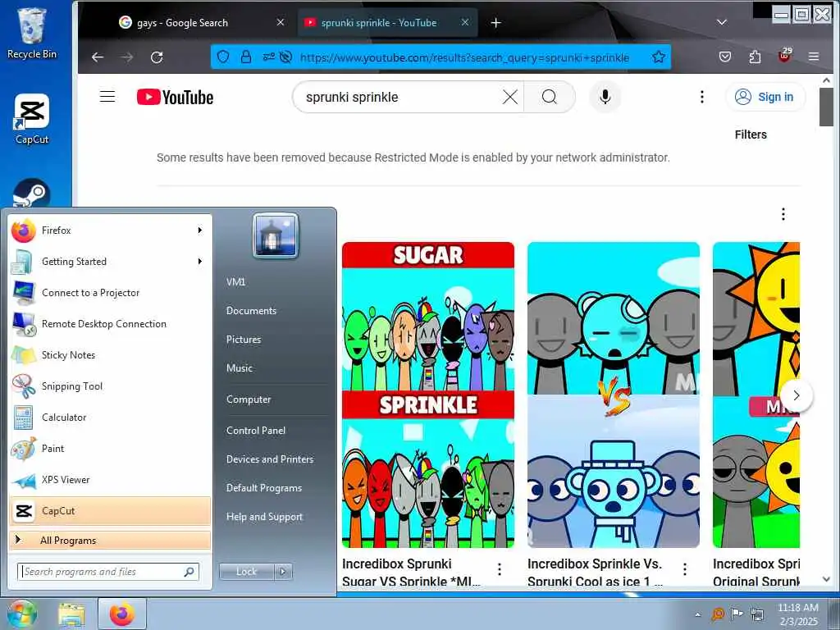This screenshot has width=840, height=630.
Task: Open YouTube settings three-dot menu
Action: (702, 97)
